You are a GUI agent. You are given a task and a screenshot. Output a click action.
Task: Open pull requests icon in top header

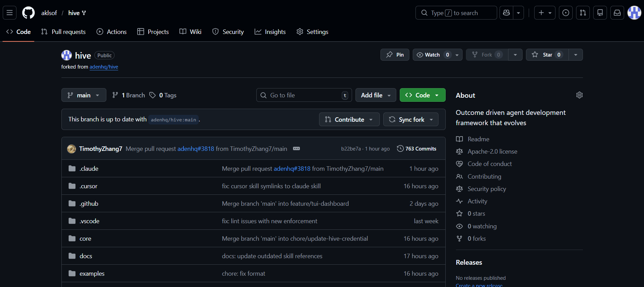(x=583, y=13)
